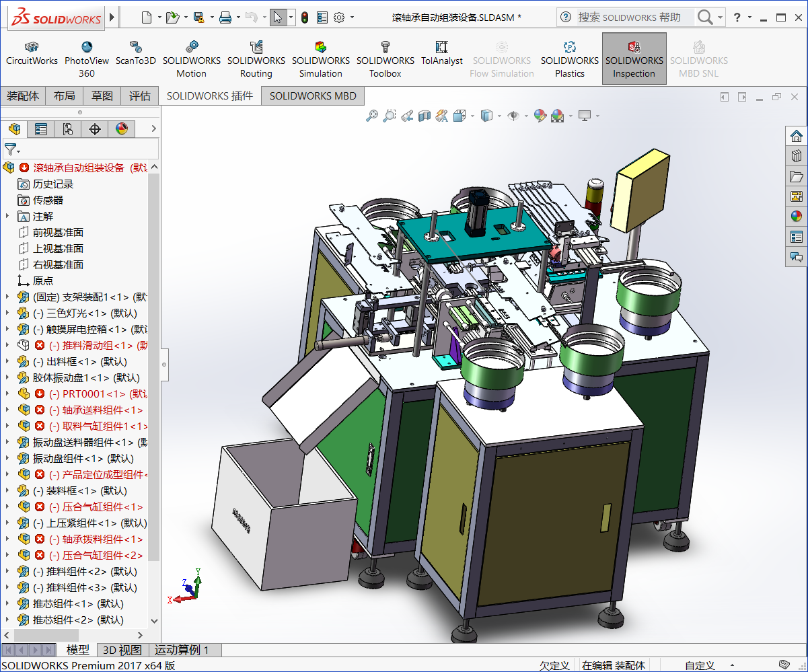
Task: Click Zoom to Fit in view toolbar
Action: 372,116
